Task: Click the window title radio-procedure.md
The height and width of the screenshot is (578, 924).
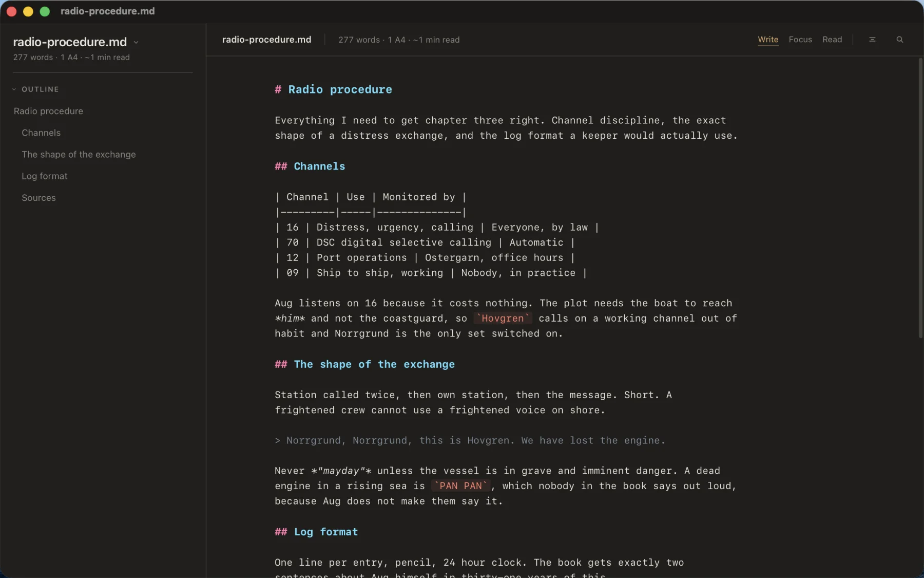Action: coord(107,11)
